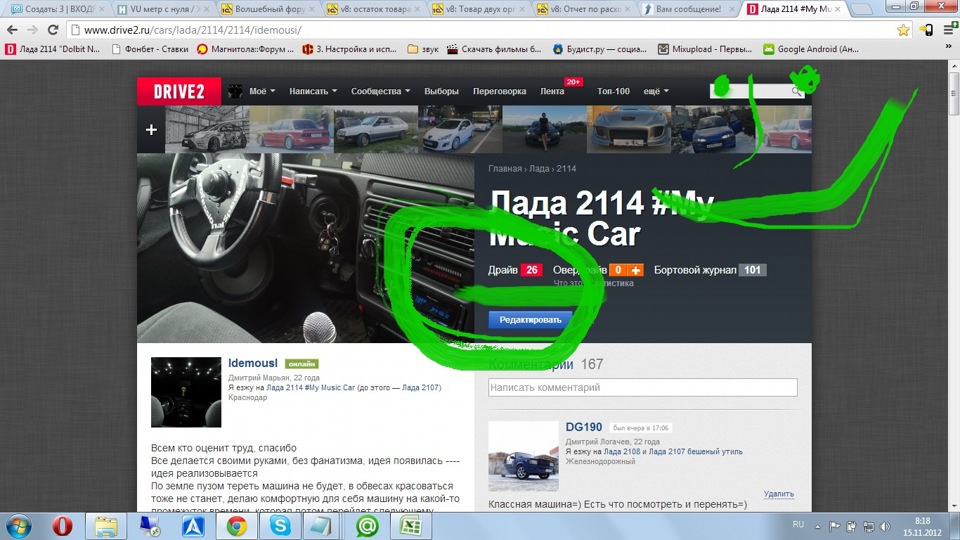This screenshot has width=960, height=540.
Task: Click the Драйв 26 counter
Action: (516, 270)
